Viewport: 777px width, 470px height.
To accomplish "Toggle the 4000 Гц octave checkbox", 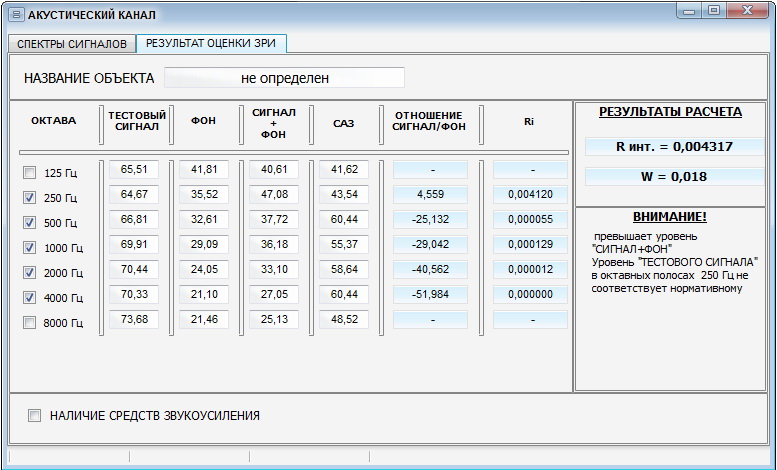I will (29, 297).
